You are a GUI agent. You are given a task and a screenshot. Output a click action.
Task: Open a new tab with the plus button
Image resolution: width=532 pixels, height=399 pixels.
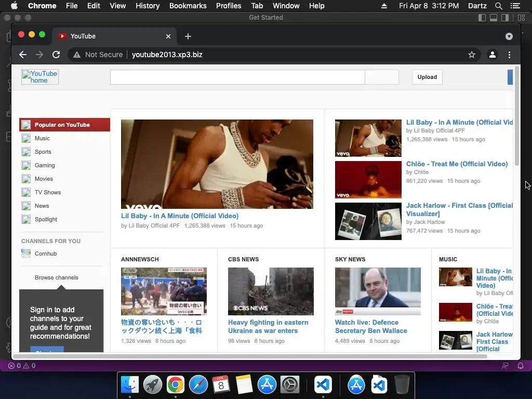pos(188,36)
